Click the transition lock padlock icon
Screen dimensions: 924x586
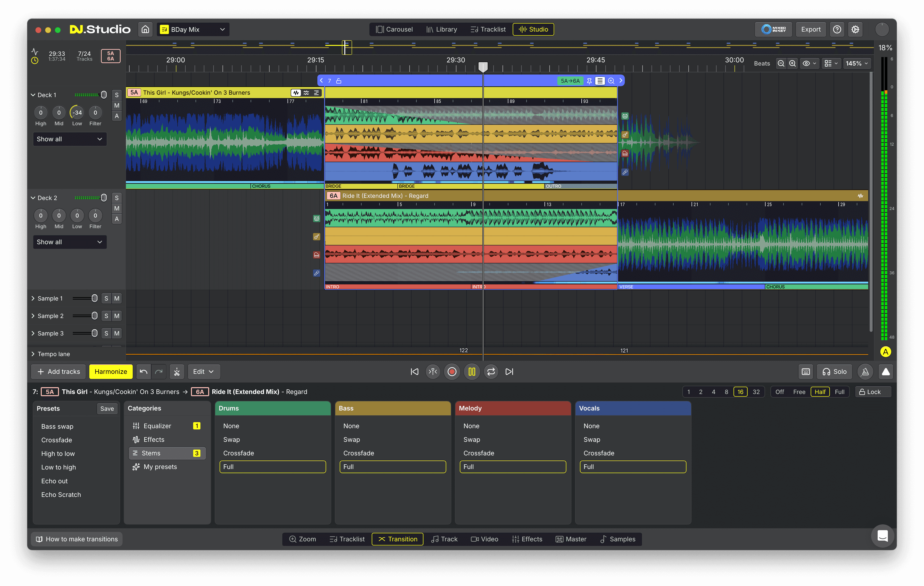[x=339, y=81]
